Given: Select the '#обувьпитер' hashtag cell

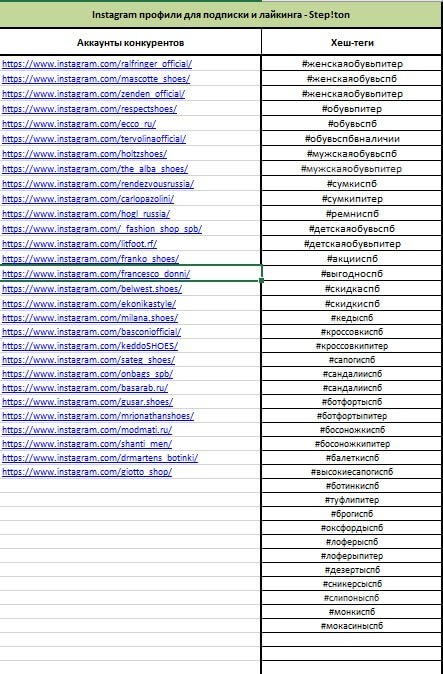Looking at the screenshot, I should point(352,109).
